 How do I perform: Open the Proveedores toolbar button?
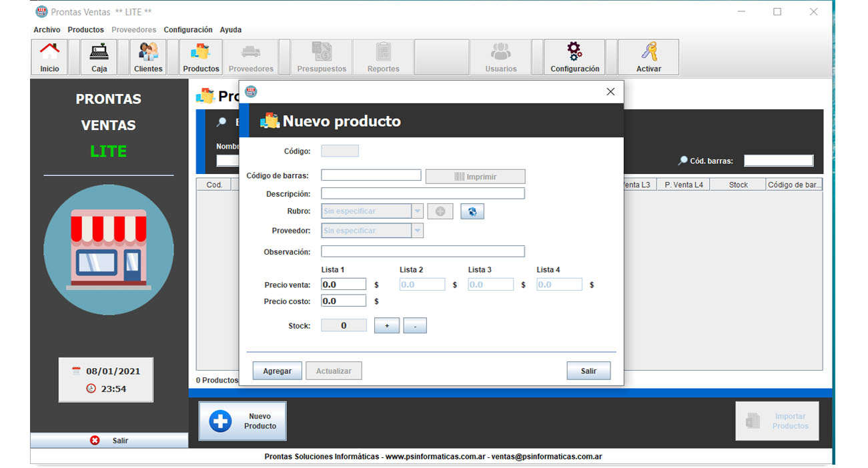(x=251, y=57)
